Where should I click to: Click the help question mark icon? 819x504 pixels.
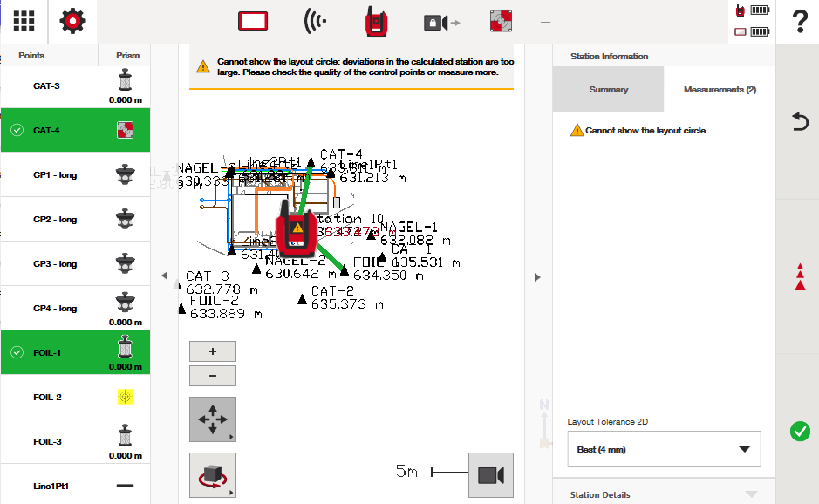pos(799,22)
